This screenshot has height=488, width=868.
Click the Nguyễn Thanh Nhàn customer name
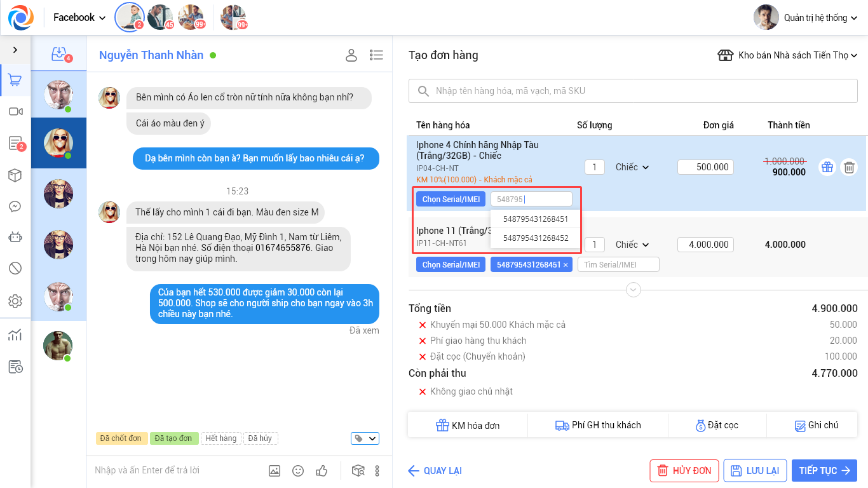point(151,55)
